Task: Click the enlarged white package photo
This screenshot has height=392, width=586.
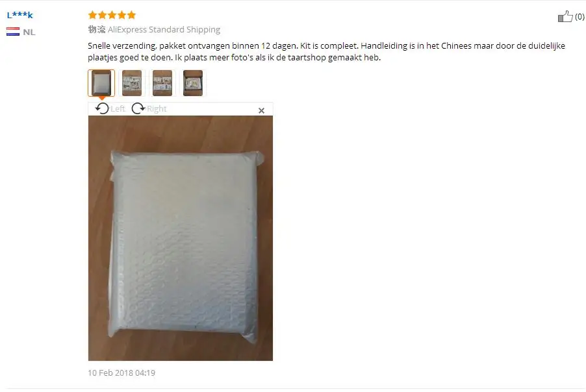Action: [181, 238]
